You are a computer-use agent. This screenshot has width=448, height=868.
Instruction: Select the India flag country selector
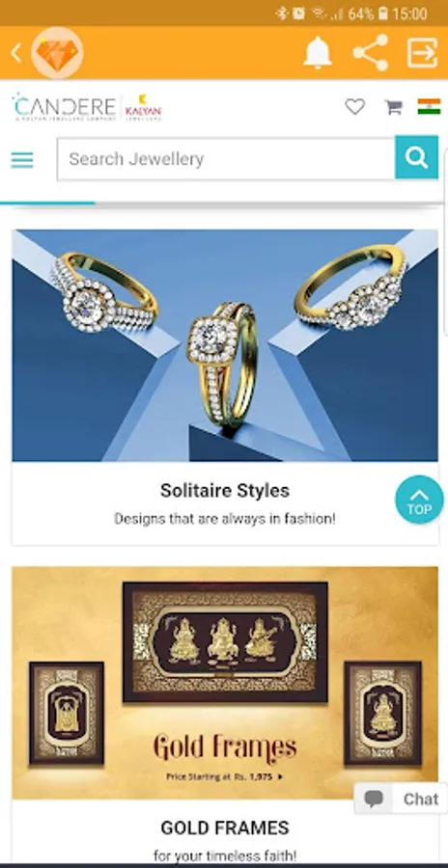[x=429, y=106]
